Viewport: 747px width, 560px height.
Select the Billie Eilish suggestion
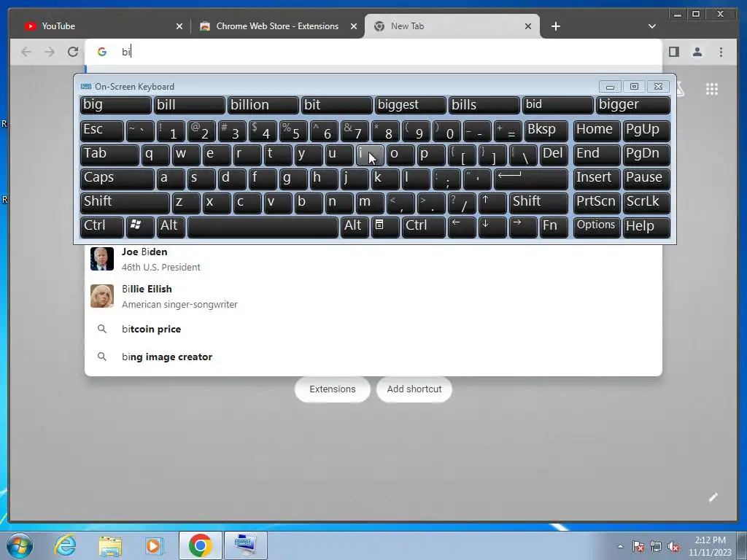click(373, 296)
